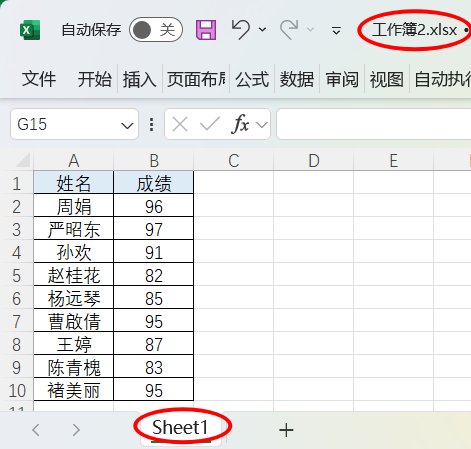Expand the Name Box dropdown
Viewport: 471px width, 449px height.
click(x=127, y=126)
